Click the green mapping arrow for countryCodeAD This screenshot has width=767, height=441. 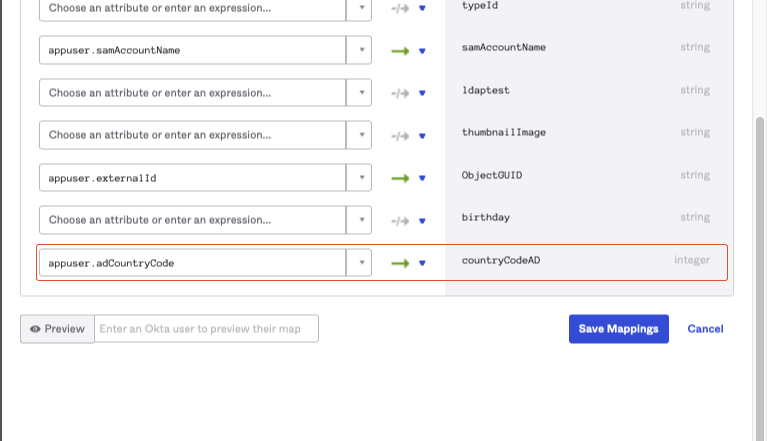[400, 263]
